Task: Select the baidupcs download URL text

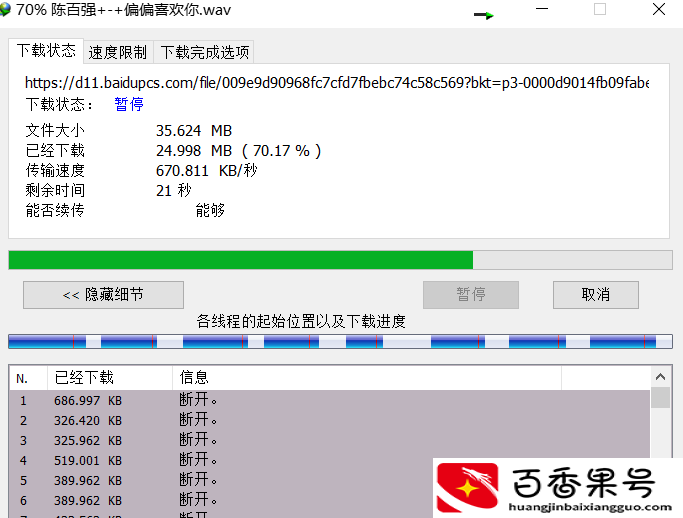Action: (x=337, y=82)
